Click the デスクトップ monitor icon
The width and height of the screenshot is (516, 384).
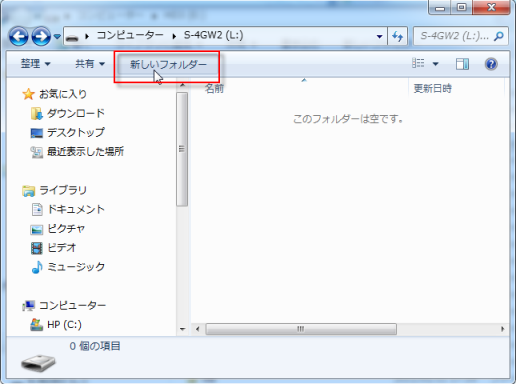pyautogui.click(x=37, y=133)
